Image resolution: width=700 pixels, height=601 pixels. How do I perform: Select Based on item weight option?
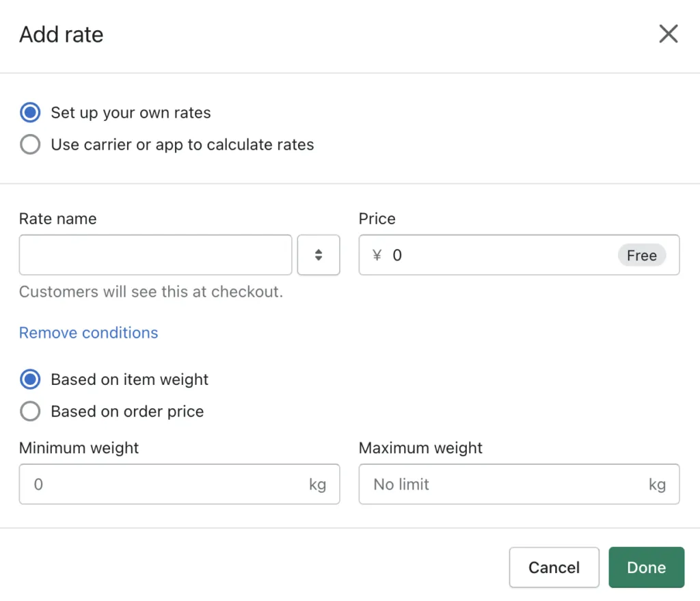[x=30, y=379]
